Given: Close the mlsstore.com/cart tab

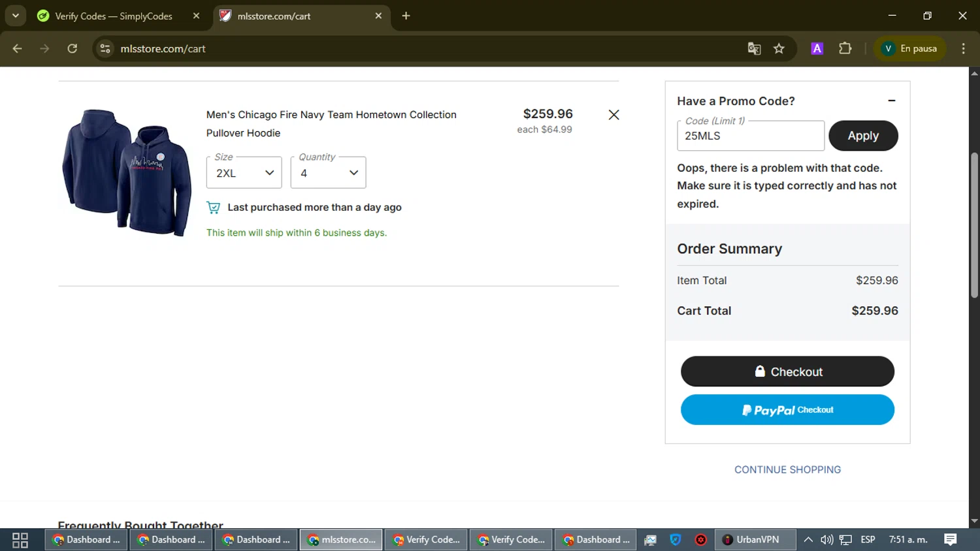Looking at the screenshot, I should coord(378,16).
